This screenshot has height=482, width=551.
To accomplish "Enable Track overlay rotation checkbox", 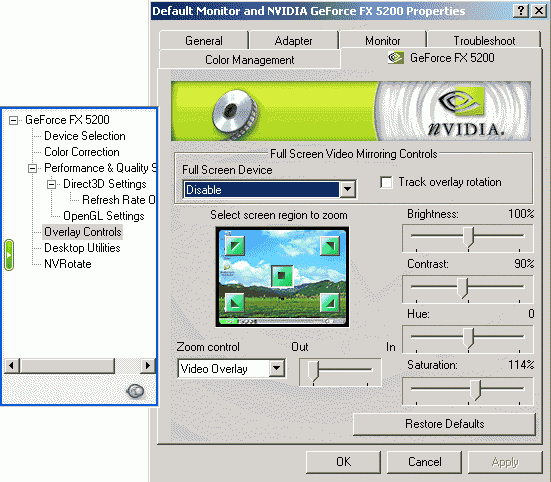I will click(x=386, y=182).
